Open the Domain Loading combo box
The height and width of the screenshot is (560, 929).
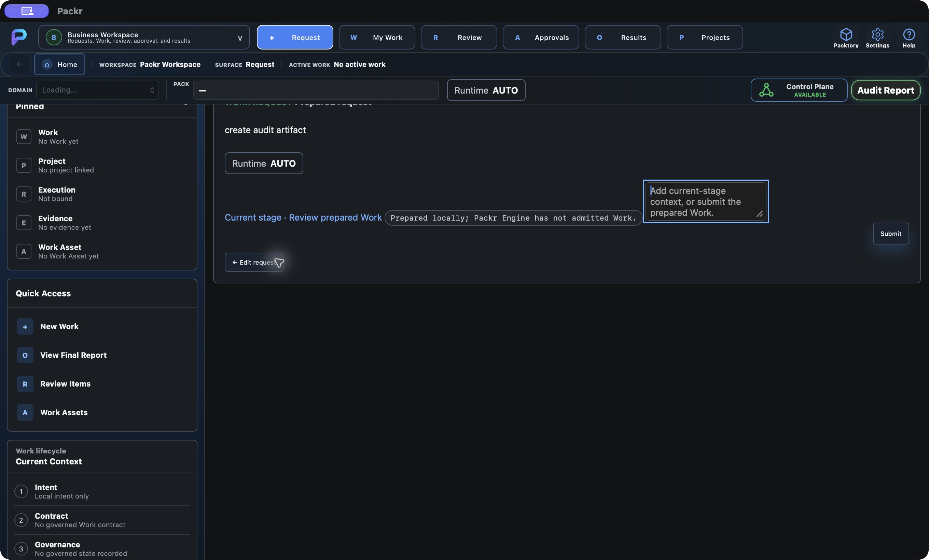tap(98, 90)
